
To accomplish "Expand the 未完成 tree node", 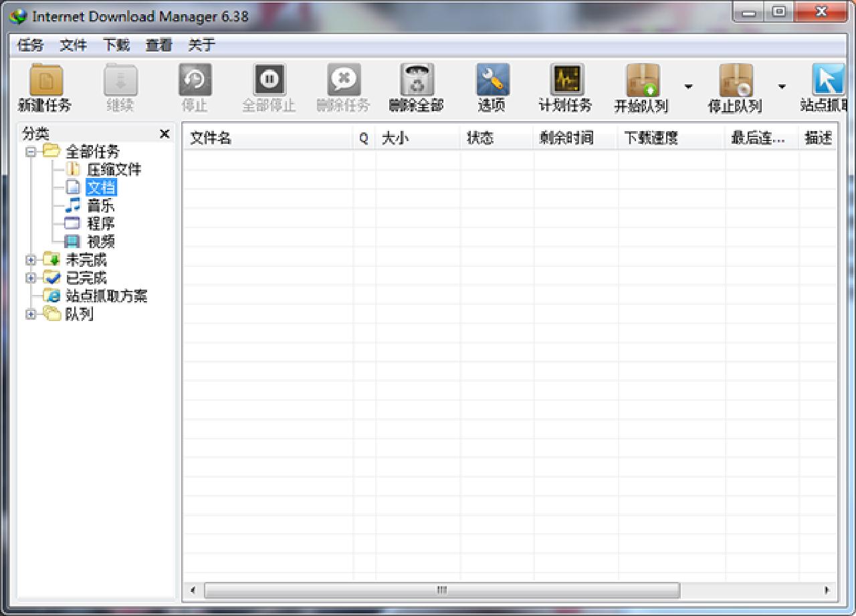I will [x=29, y=260].
